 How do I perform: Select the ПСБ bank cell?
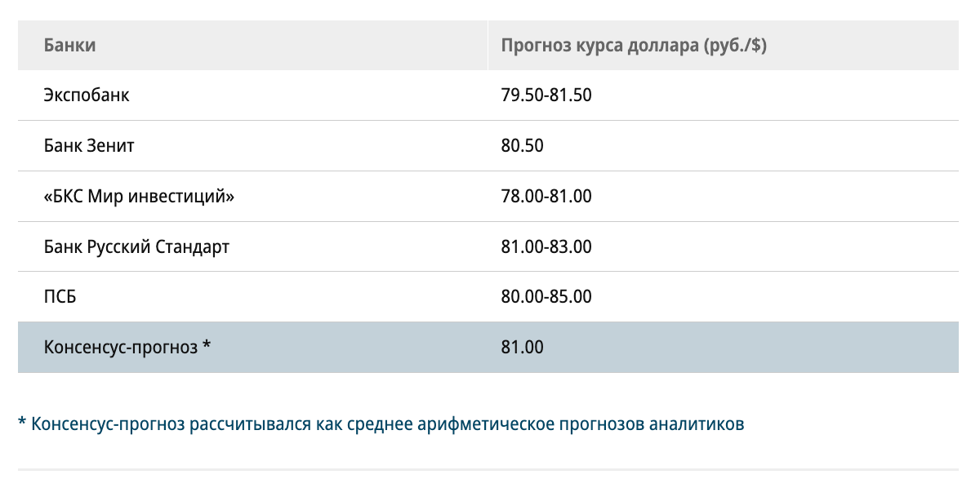60,297
